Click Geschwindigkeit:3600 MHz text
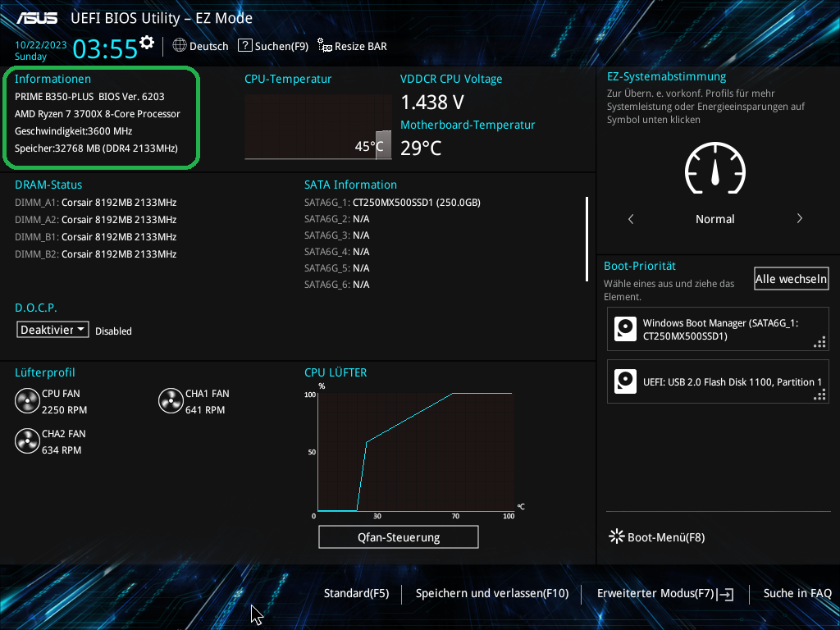The image size is (840, 630). pyautogui.click(x=73, y=131)
